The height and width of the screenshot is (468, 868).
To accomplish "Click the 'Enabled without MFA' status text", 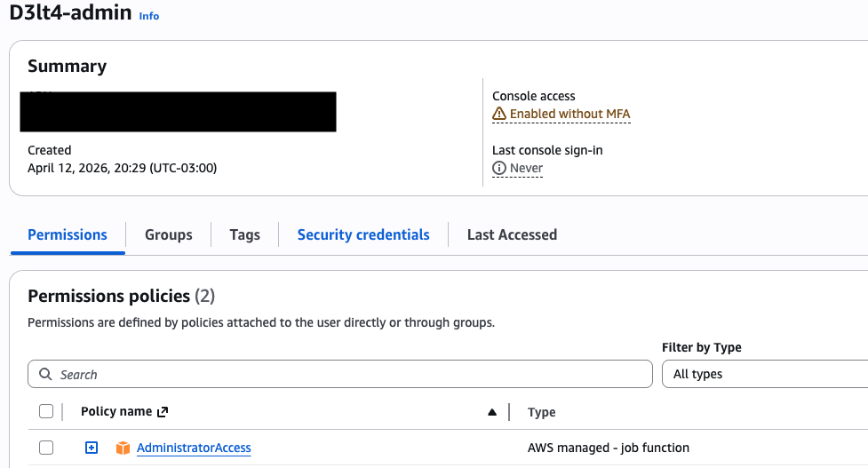I will click(x=569, y=114).
